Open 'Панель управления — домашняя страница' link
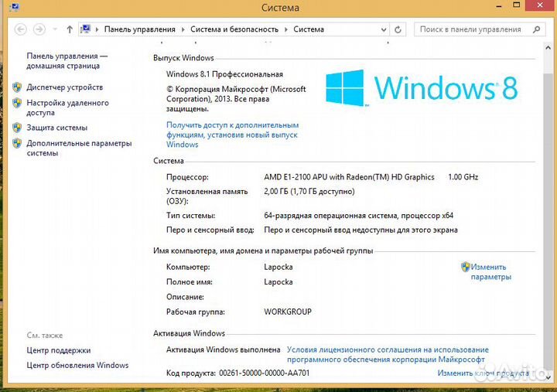Screen dimensions: 557x392 (67, 61)
